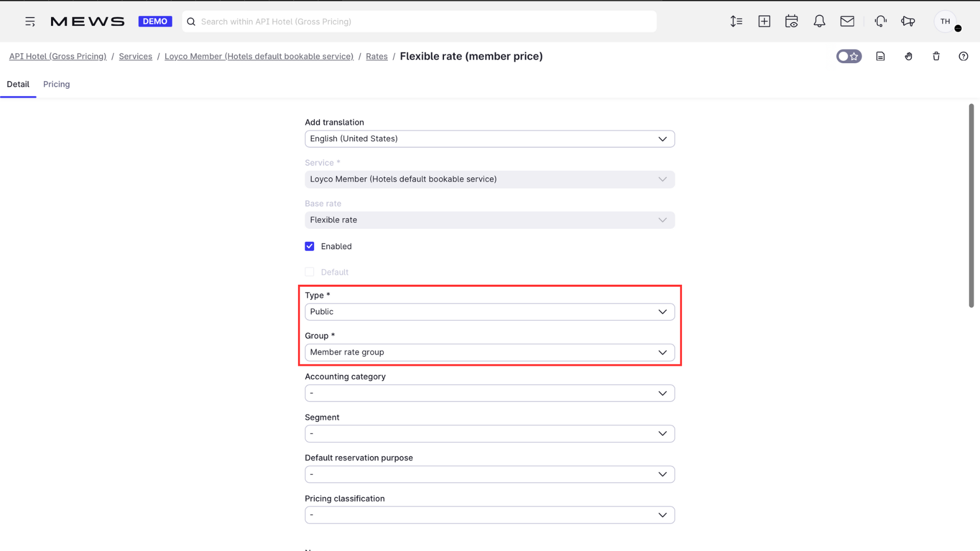Switch to the Detail tab
The image size is (980, 551).
click(18, 84)
